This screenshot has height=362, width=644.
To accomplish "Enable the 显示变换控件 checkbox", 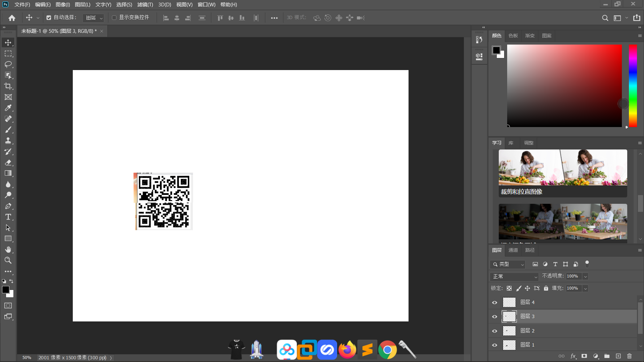I will click(x=114, y=18).
